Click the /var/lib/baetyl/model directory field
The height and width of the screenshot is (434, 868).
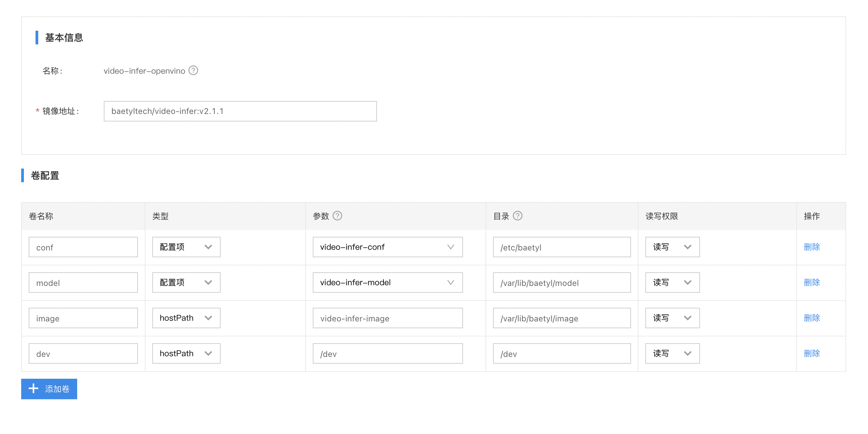pos(562,283)
